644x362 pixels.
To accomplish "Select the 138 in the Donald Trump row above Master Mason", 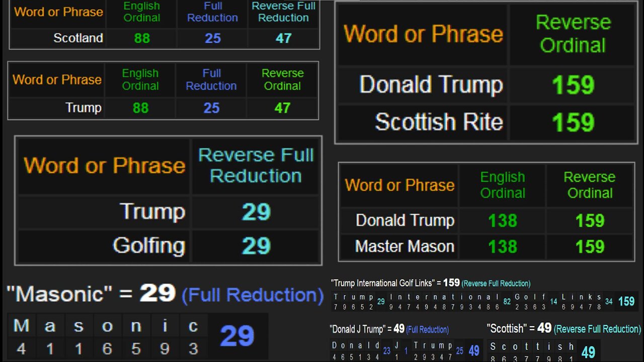I will [x=503, y=220].
